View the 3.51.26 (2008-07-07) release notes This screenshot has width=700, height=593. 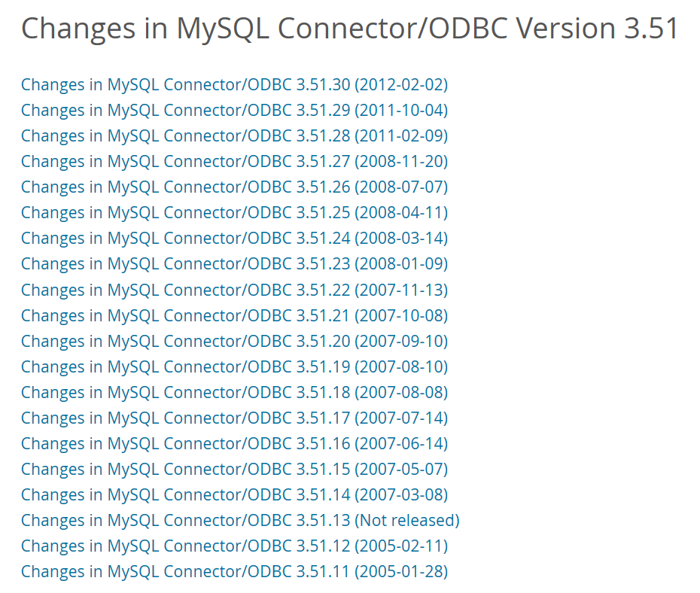pos(234,187)
